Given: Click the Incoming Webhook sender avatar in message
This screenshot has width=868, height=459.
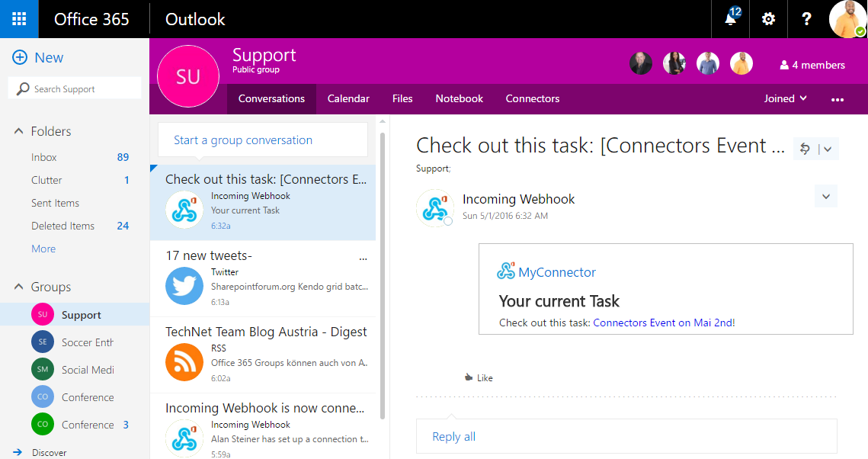Looking at the screenshot, I should pyautogui.click(x=435, y=208).
